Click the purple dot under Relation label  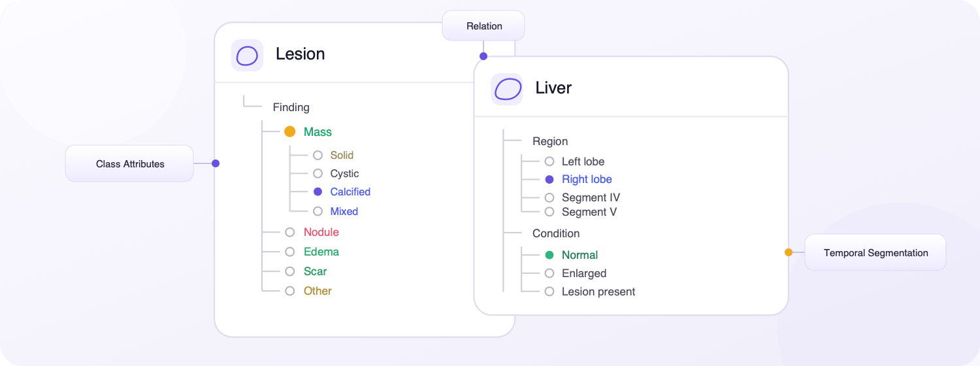(483, 56)
